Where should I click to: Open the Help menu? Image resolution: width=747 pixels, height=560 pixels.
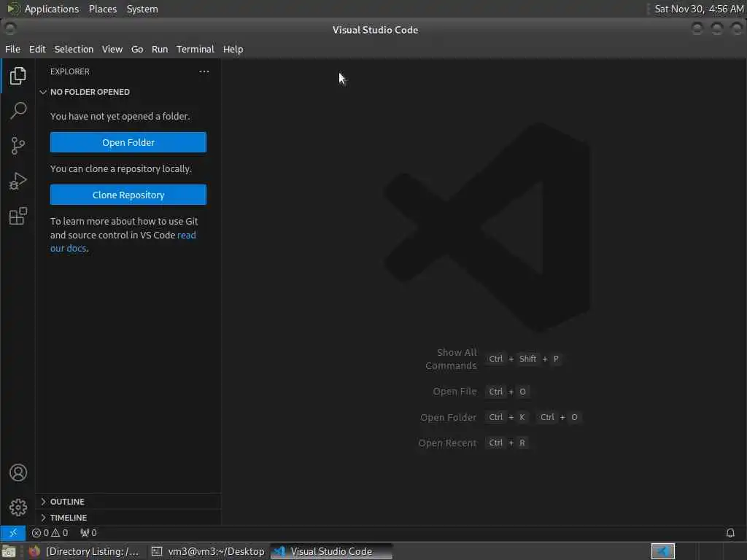coord(233,49)
